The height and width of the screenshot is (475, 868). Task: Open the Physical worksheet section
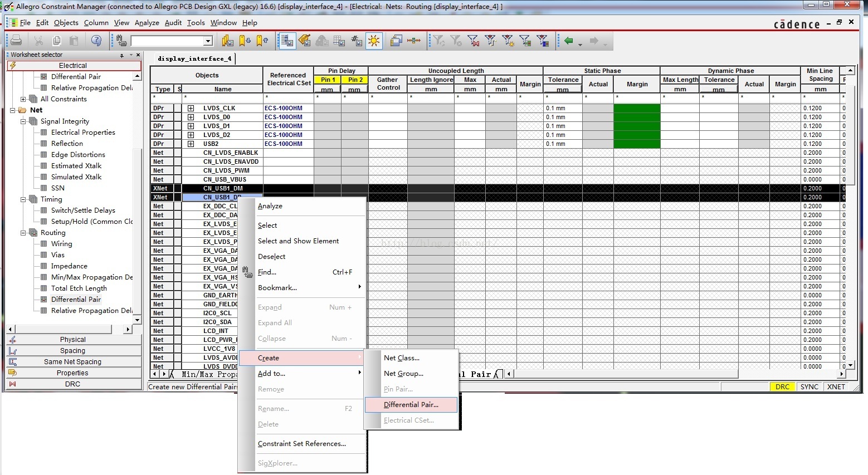[x=74, y=340]
